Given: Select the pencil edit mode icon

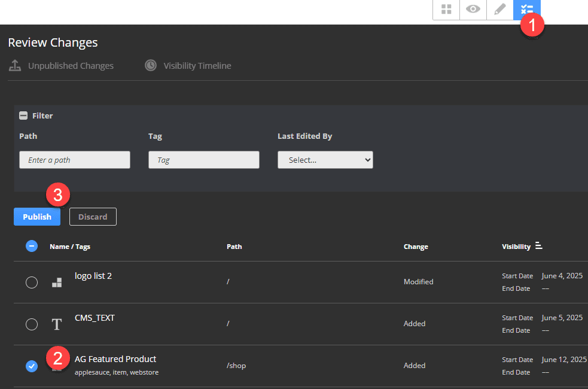Looking at the screenshot, I should pos(500,10).
